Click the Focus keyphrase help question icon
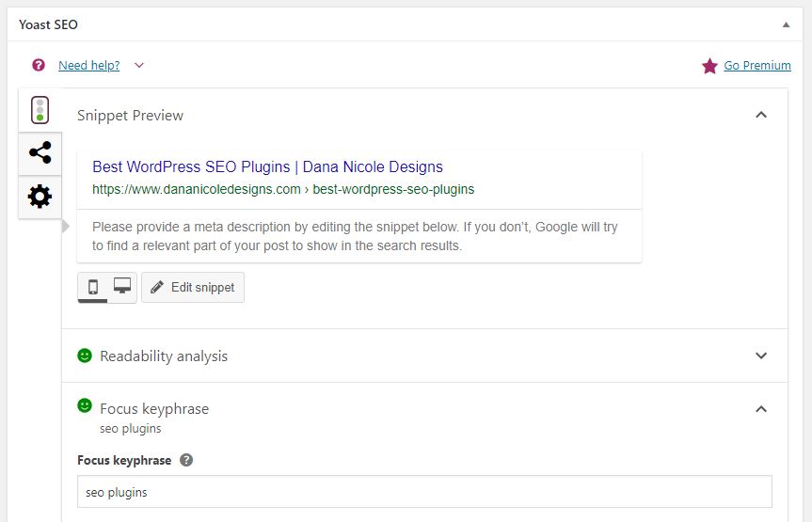This screenshot has height=522, width=812. pos(186,460)
